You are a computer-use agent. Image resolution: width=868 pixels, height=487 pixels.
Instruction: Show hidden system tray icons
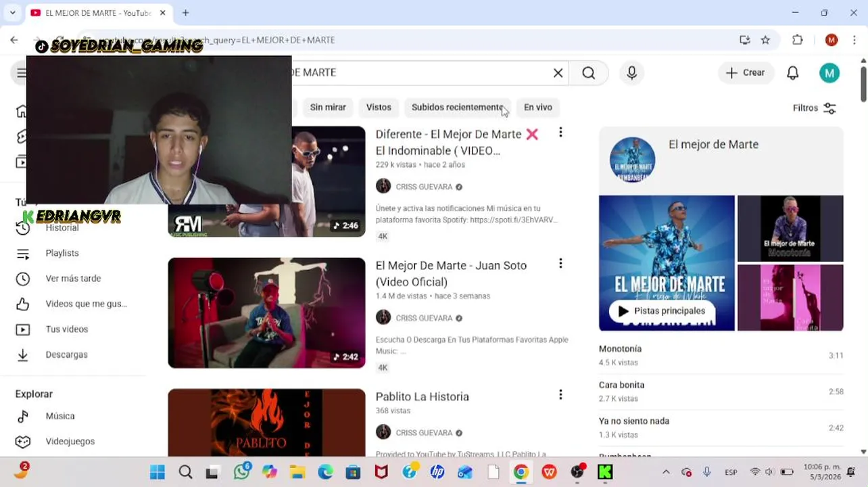pos(666,472)
